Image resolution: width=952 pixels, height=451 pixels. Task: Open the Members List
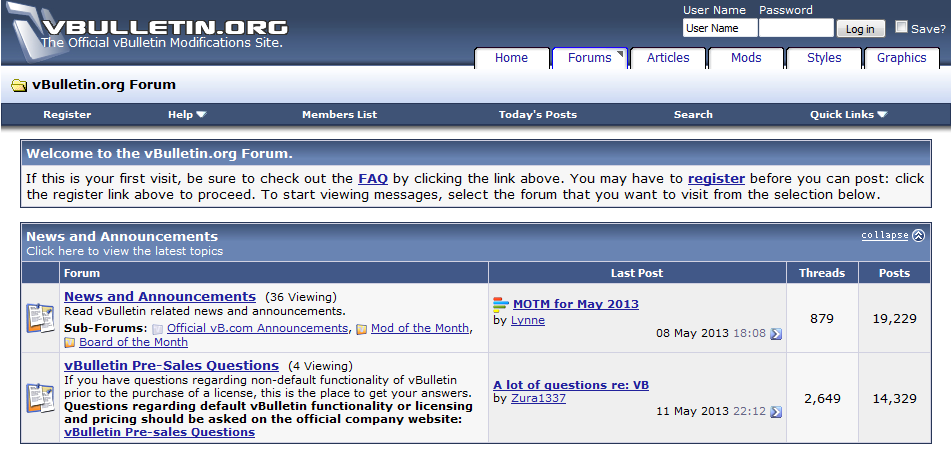[x=339, y=114]
